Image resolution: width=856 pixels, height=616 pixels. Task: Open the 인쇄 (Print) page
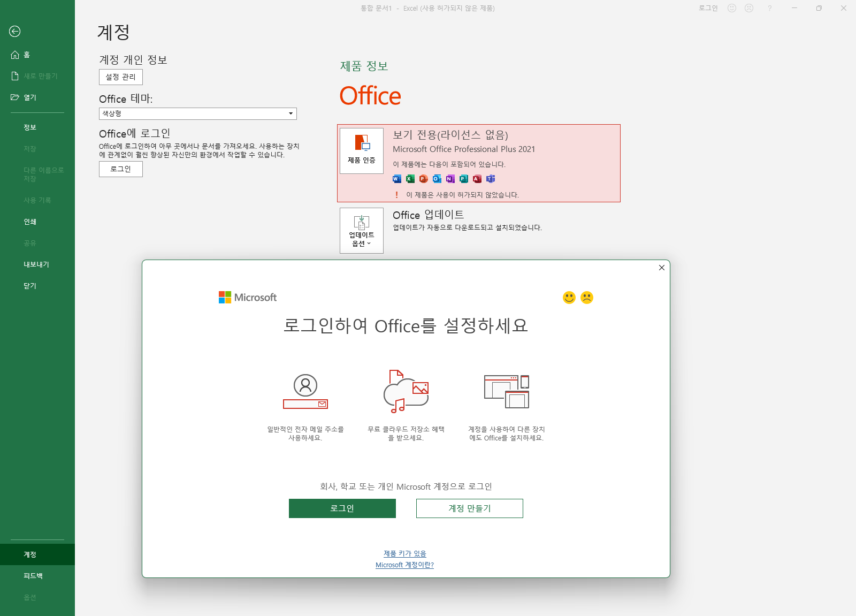tap(37, 222)
